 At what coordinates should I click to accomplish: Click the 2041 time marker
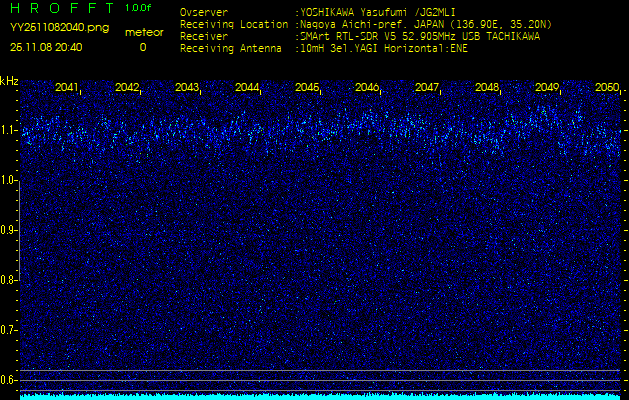67,88
